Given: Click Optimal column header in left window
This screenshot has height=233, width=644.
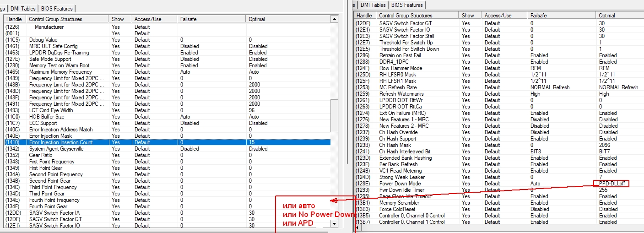Looking at the screenshot, I should [288, 19].
